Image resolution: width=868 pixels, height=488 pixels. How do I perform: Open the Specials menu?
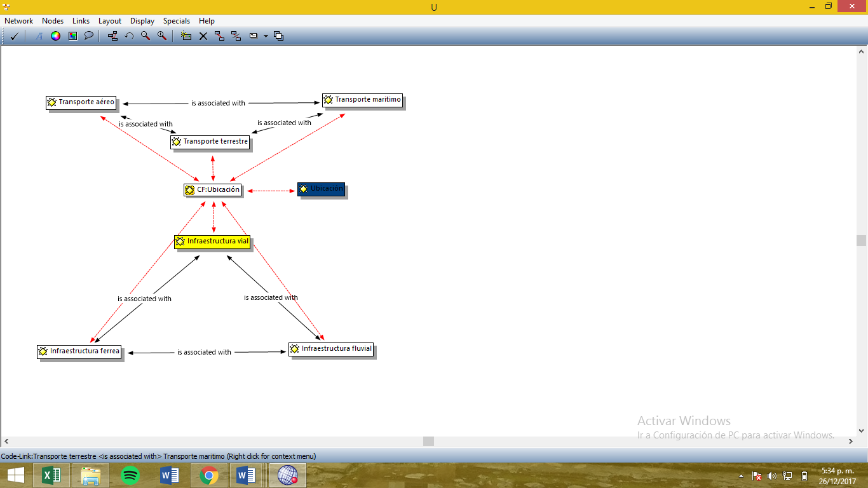click(x=177, y=21)
